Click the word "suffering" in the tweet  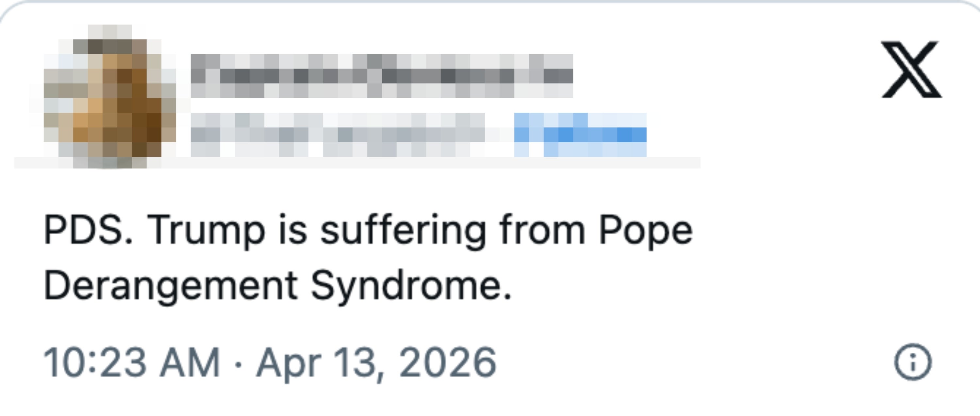(403, 231)
